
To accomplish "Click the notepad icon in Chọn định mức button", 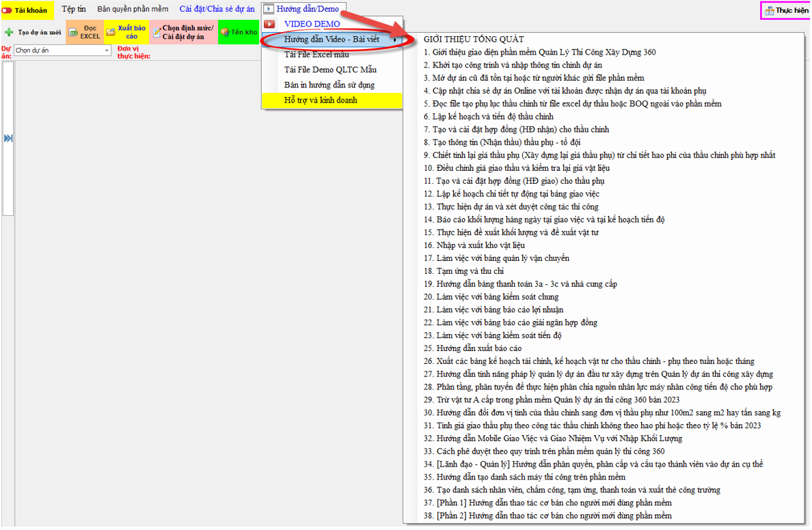I will point(157,33).
